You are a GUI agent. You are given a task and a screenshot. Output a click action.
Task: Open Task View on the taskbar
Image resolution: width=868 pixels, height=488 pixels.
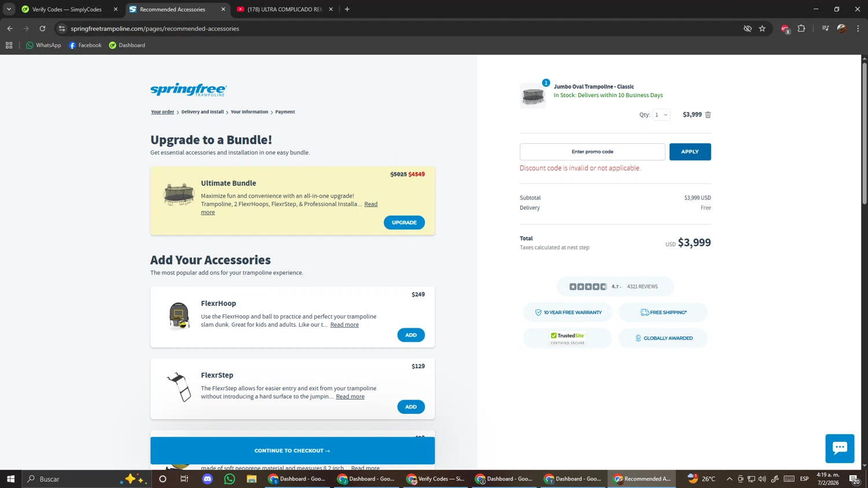(184, 479)
